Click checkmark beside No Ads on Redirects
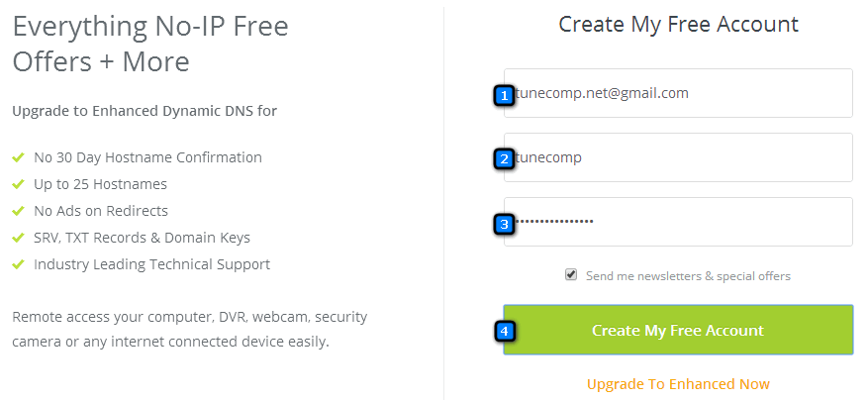Viewport: 868px width, 400px height. [x=18, y=211]
